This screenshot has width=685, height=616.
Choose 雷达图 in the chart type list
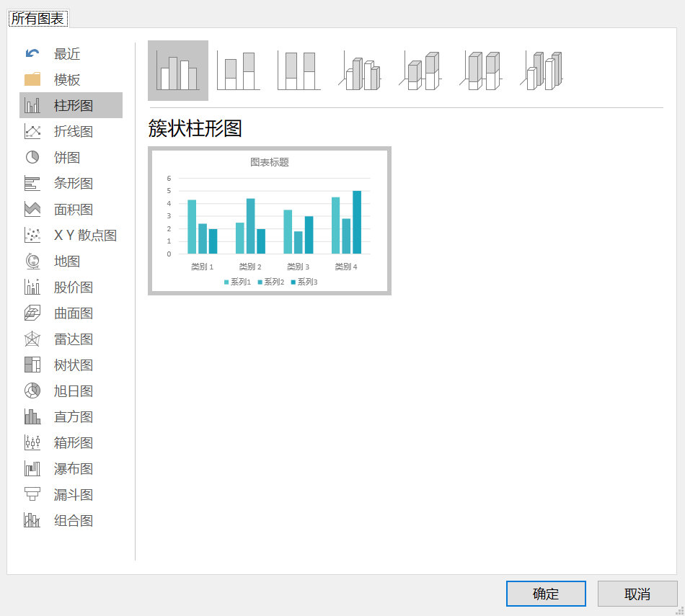(x=71, y=339)
